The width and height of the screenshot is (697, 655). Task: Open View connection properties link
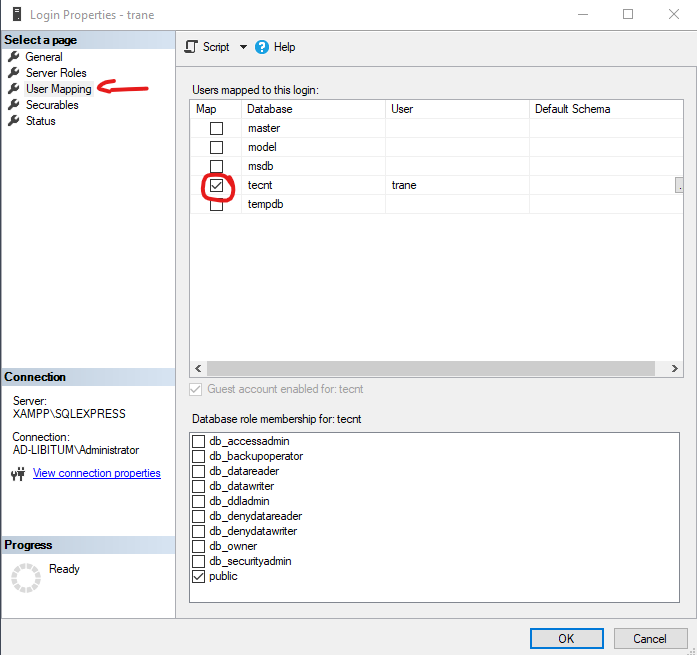pyautogui.click(x=96, y=473)
